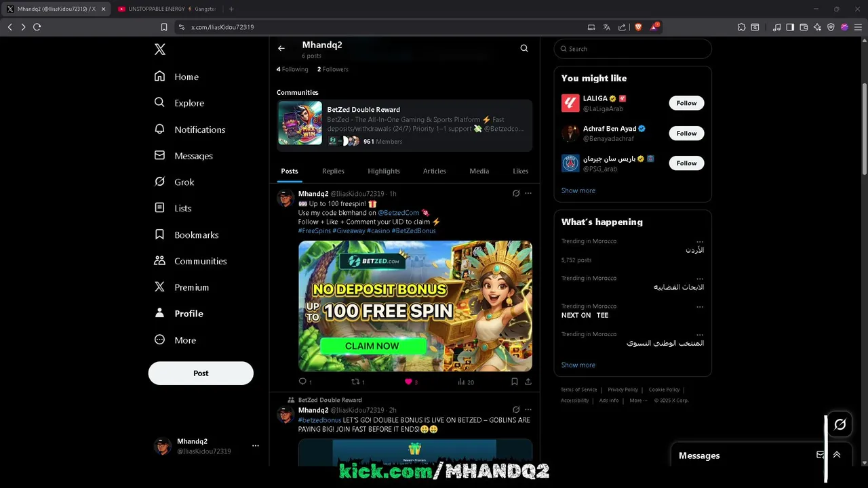Follow the LALIGA account
This screenshot has width=868, height=488.
[x=686, y=103]
